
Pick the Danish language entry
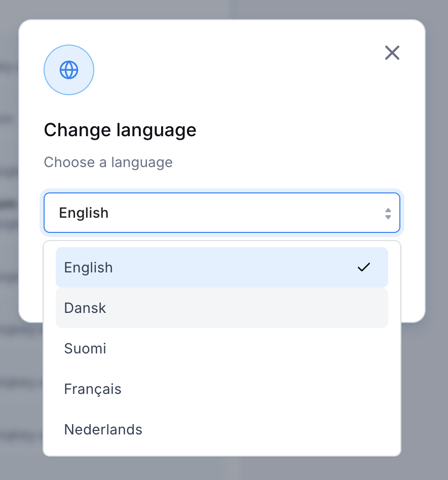[x=222, y=308]
